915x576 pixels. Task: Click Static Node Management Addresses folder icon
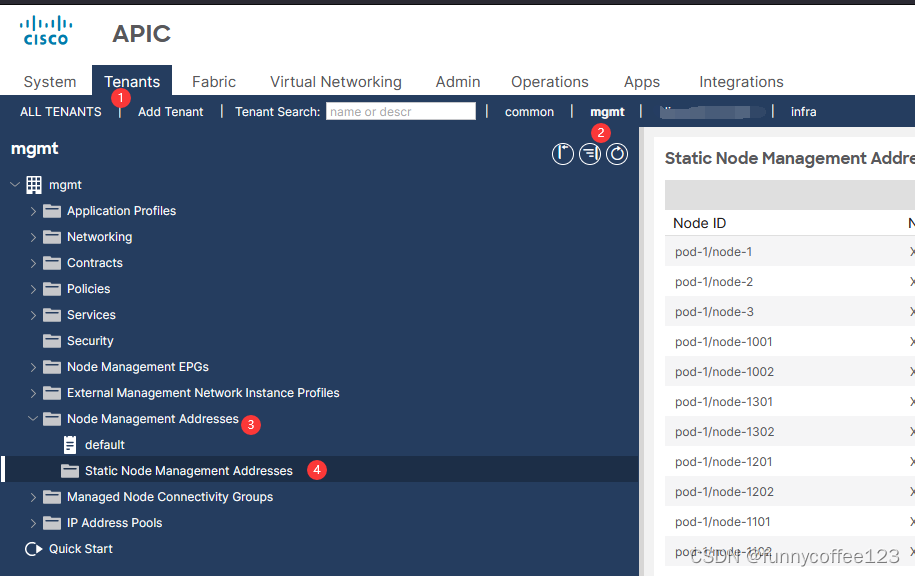(x=70, y=470)
